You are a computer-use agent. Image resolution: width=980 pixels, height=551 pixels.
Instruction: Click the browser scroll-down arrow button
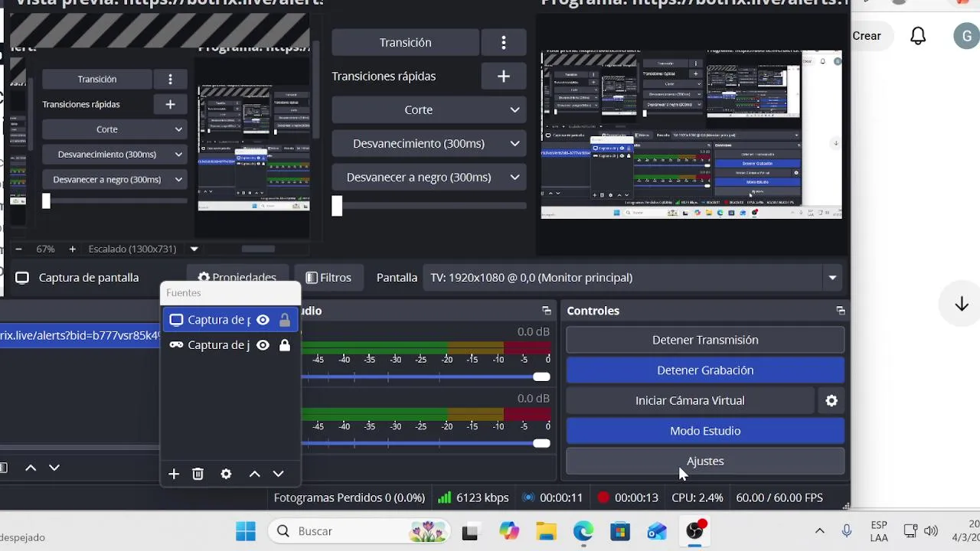pos(962,305)
